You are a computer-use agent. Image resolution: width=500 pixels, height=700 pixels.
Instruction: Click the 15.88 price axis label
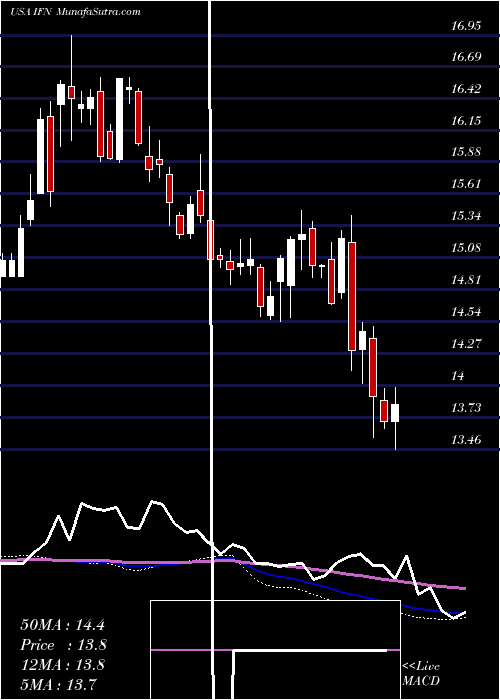click(x=466, y=152)
